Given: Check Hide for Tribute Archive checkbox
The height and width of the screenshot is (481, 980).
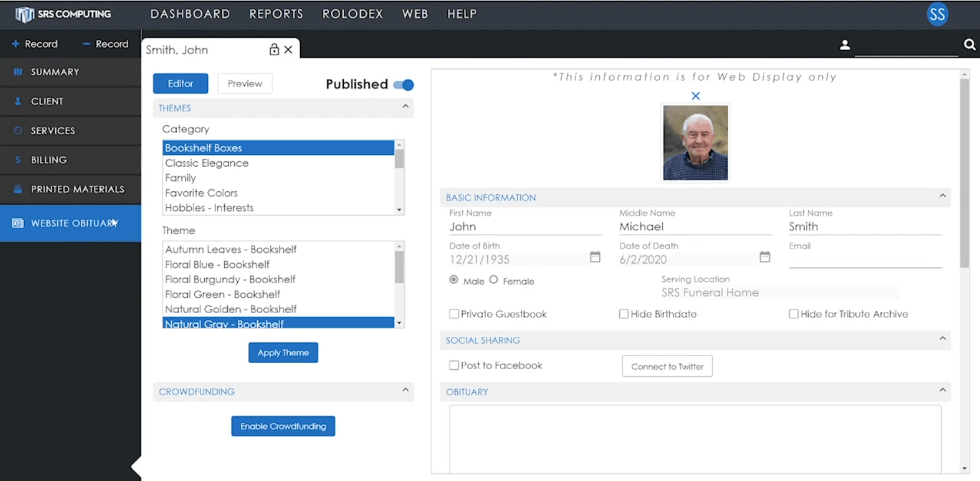Looking at the screenshot, I should (793, 314).
